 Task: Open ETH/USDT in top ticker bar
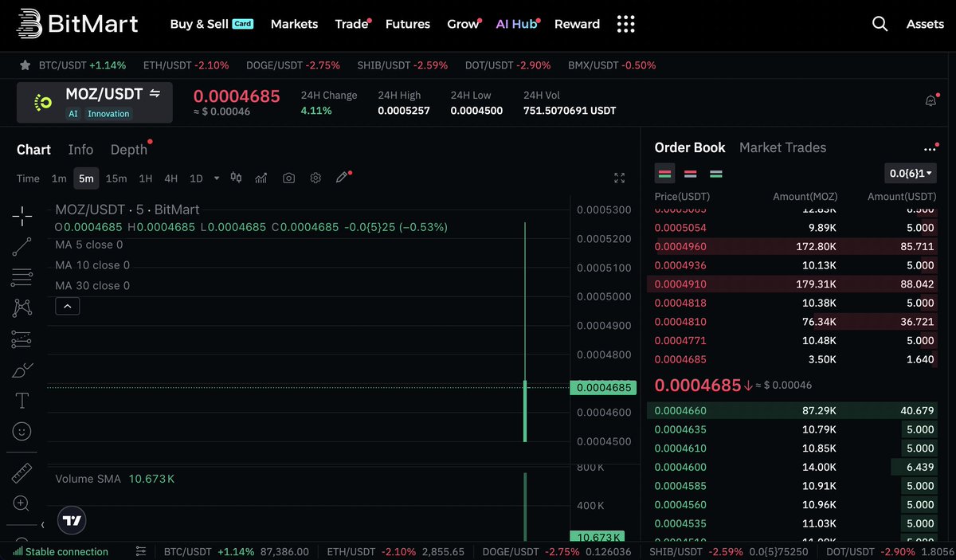(186, 65)
